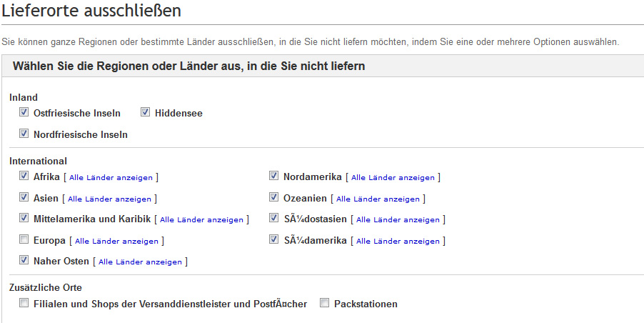Disable the Asien checkbox
This screenshot has height=323, width=644.
(x=24, y=198)
